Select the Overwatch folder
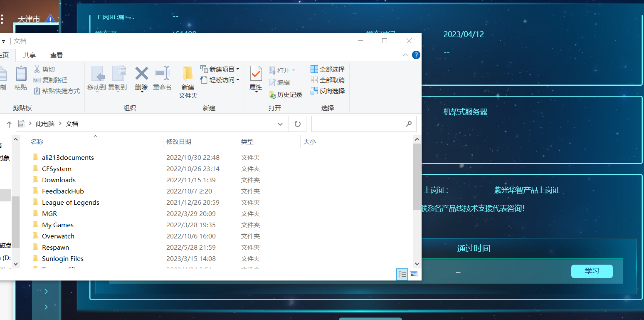The width and height of the screenshot is (644, 320). click(58, 236)
